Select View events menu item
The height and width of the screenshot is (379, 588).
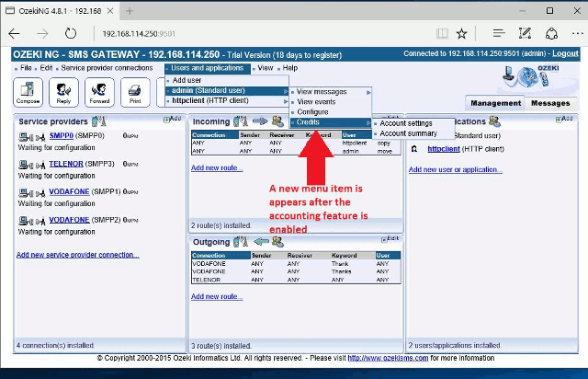click(x=331, y=102)
